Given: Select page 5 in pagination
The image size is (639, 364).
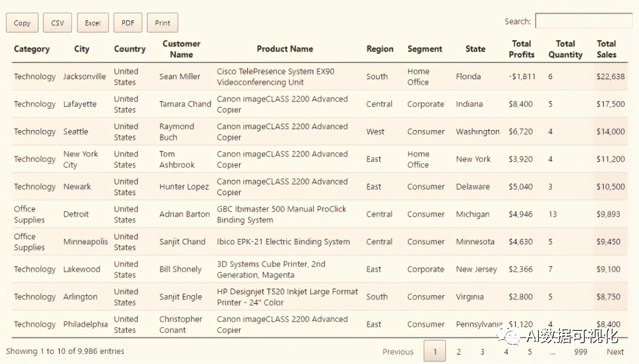Looking at the screenshot, I should [x=530, y=352].
